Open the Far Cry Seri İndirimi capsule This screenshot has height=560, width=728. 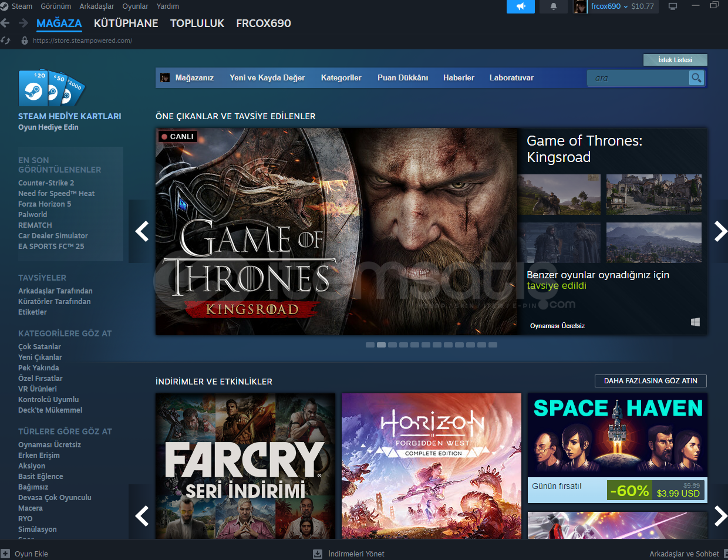point(245,466)
